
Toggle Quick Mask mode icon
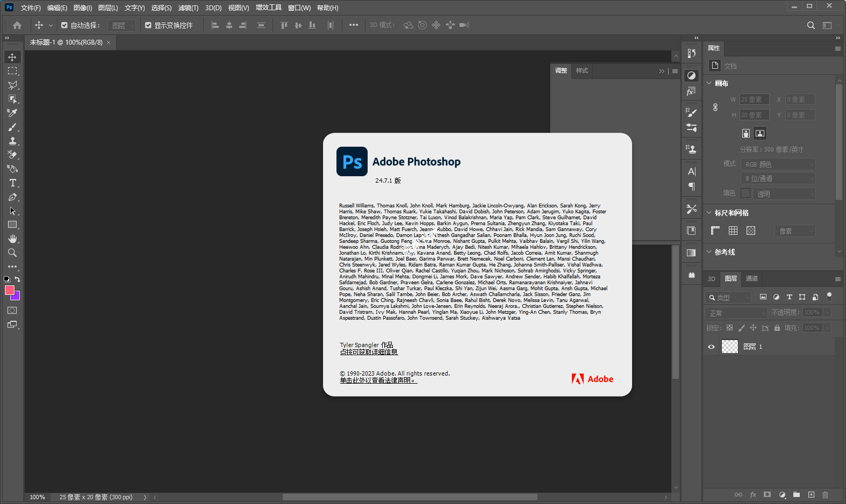click(x=12, y=311)
